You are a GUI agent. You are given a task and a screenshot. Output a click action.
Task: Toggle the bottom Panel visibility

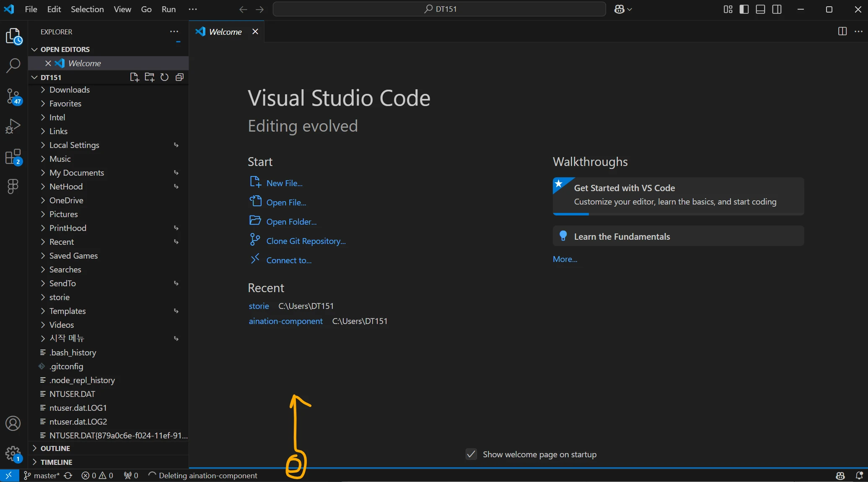[x=760, y=9]
